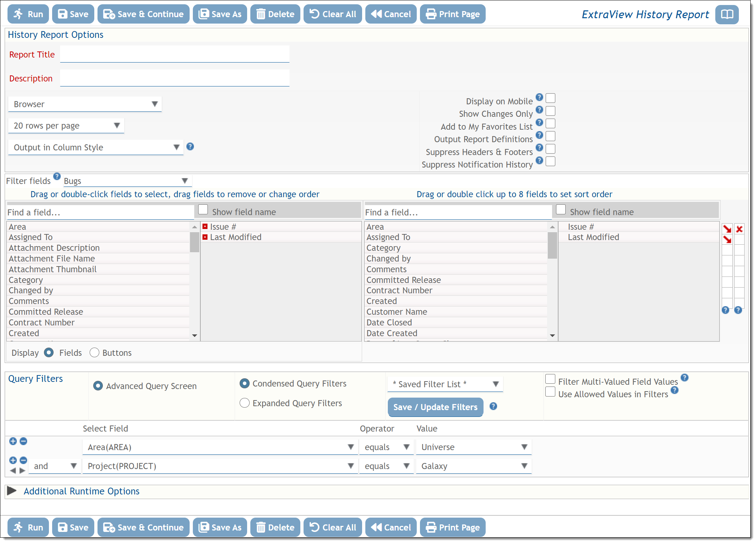Click the left field list scrollbar thumb
Viewport: 756px width, 543px height.
click(195, 242)
